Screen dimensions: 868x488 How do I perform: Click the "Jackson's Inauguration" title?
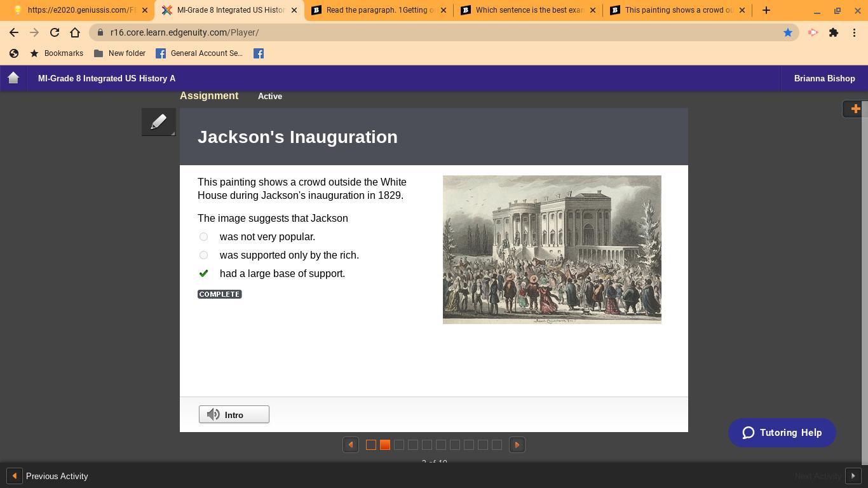click(x=297, y=137)
